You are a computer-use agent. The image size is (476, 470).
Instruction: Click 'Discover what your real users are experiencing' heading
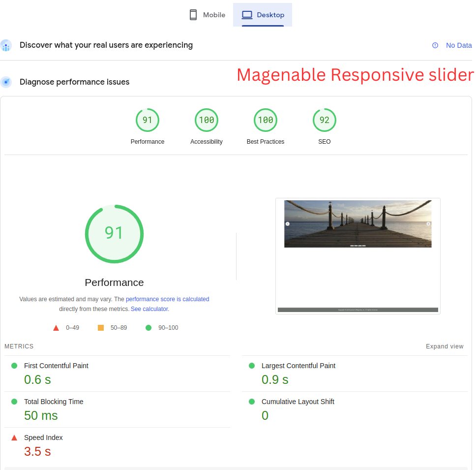coord(106,45)
